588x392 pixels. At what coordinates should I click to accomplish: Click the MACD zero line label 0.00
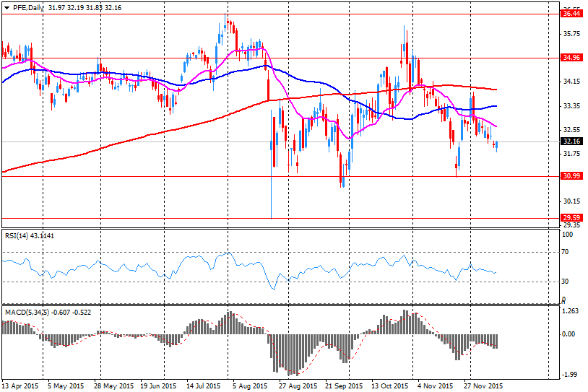[x=569, y=334]
